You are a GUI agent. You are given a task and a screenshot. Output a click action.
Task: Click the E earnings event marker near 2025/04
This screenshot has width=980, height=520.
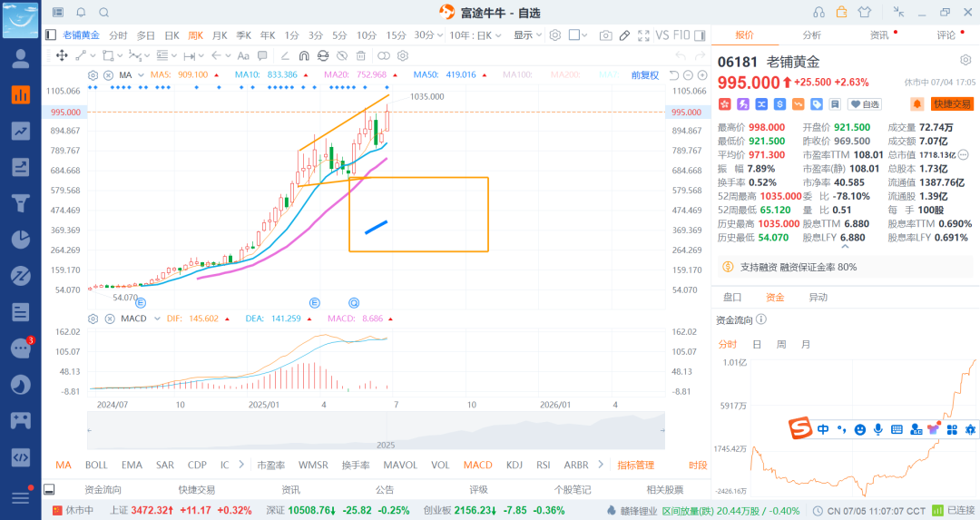coord(315,303)
